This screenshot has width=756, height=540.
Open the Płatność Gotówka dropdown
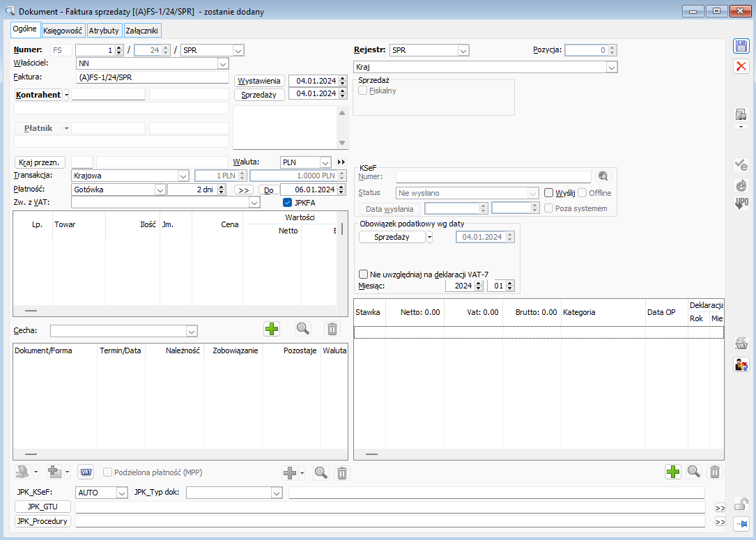point(160,190)
